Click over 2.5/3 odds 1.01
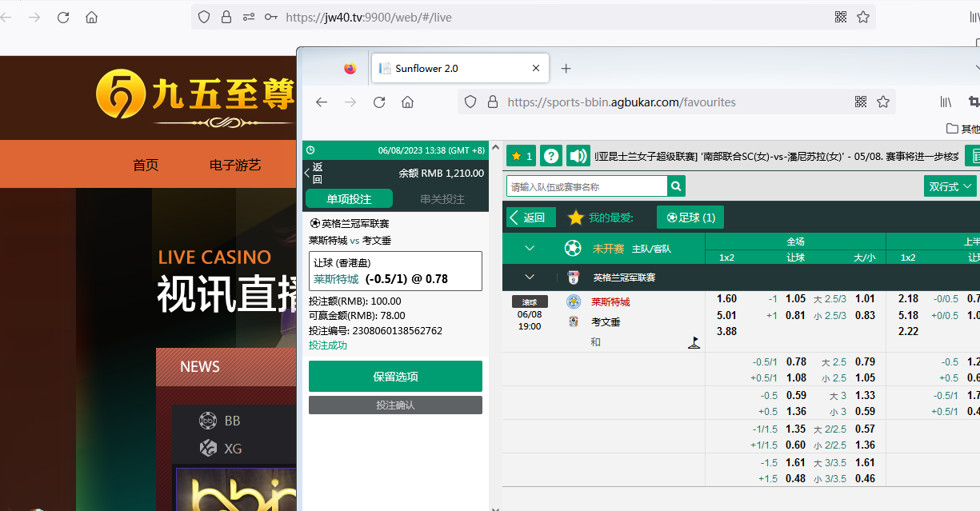Screen dimensions: 980x511 pyautogui.click(x=866, y=299)
